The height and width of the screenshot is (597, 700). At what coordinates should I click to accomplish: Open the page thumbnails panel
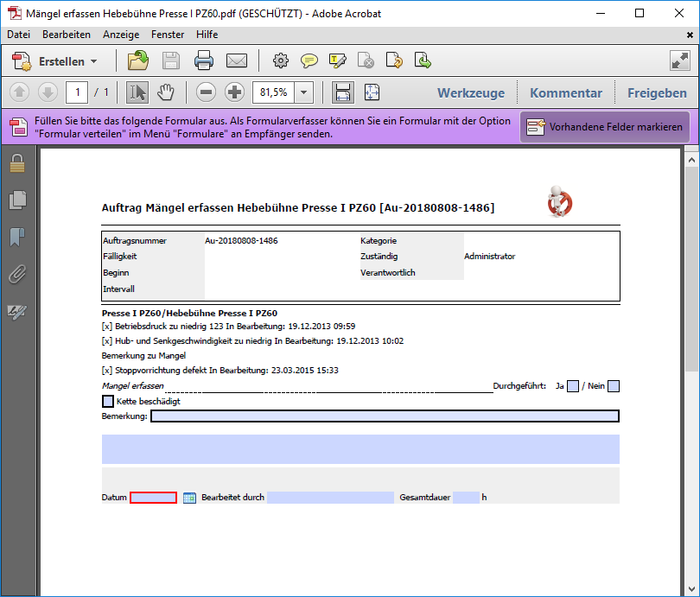pos(17,200)
